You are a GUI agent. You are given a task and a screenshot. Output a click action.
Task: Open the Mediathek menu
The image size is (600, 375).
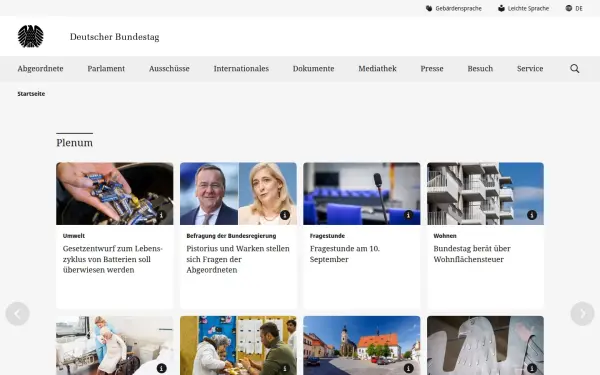[377, 68]
